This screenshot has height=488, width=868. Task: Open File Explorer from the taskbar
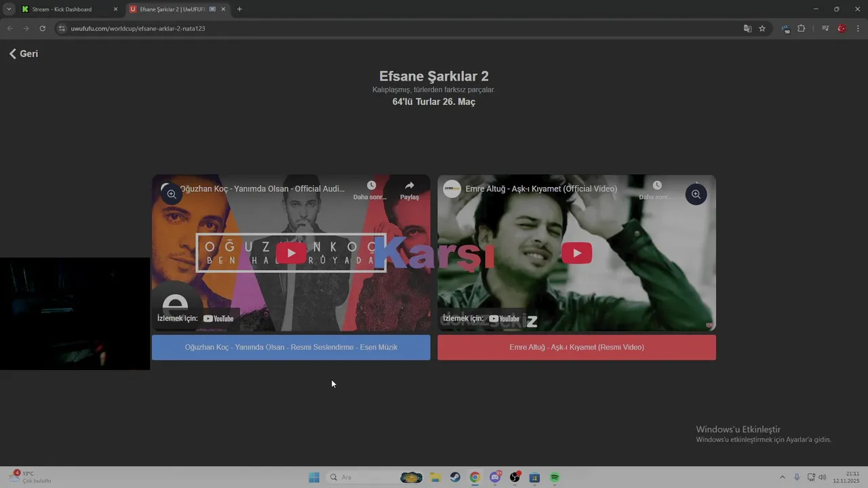click(435, 477)
